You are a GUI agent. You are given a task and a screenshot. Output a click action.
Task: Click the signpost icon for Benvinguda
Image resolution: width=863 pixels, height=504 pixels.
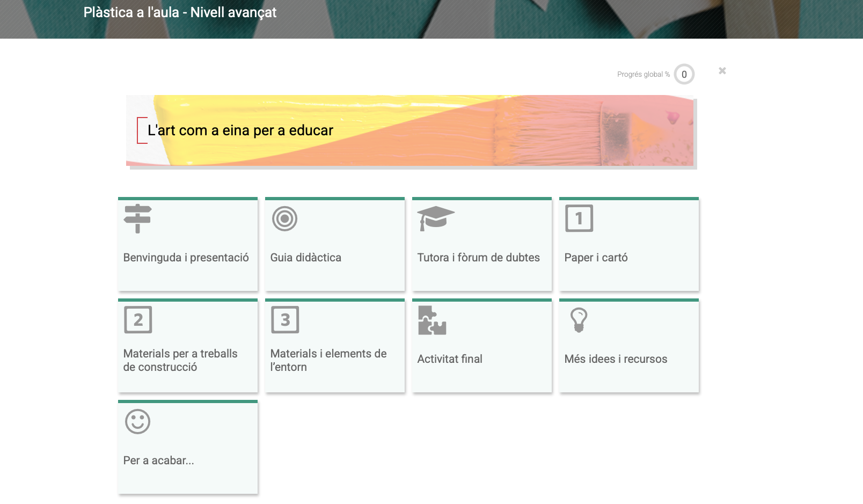pos(137,218)
